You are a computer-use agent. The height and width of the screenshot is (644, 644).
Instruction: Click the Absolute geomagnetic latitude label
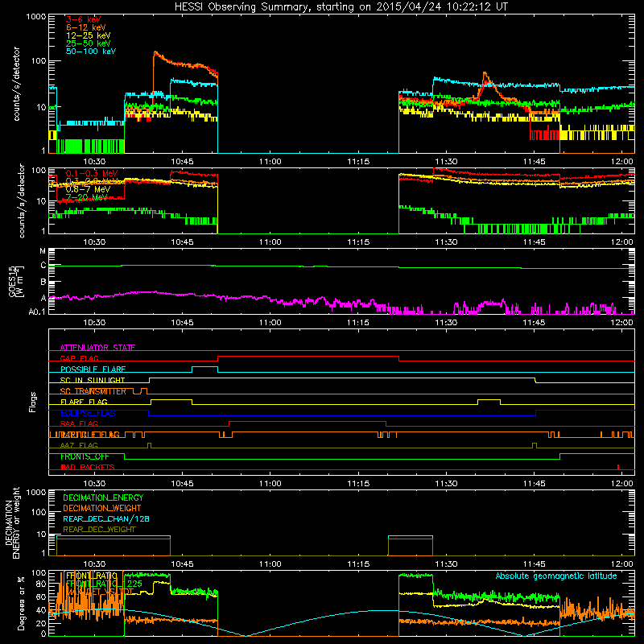tap(556, 576)
